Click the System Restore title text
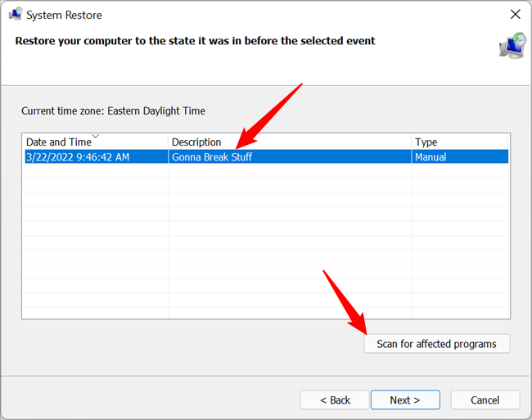Image resolution: width=532 pixels, height=420 pixels. 65,15
